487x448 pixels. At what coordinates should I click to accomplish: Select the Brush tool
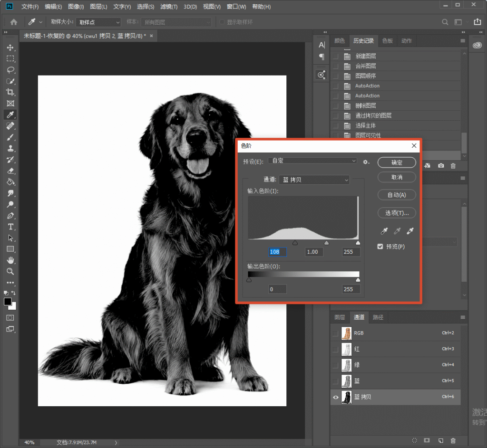tap(10, 137)
